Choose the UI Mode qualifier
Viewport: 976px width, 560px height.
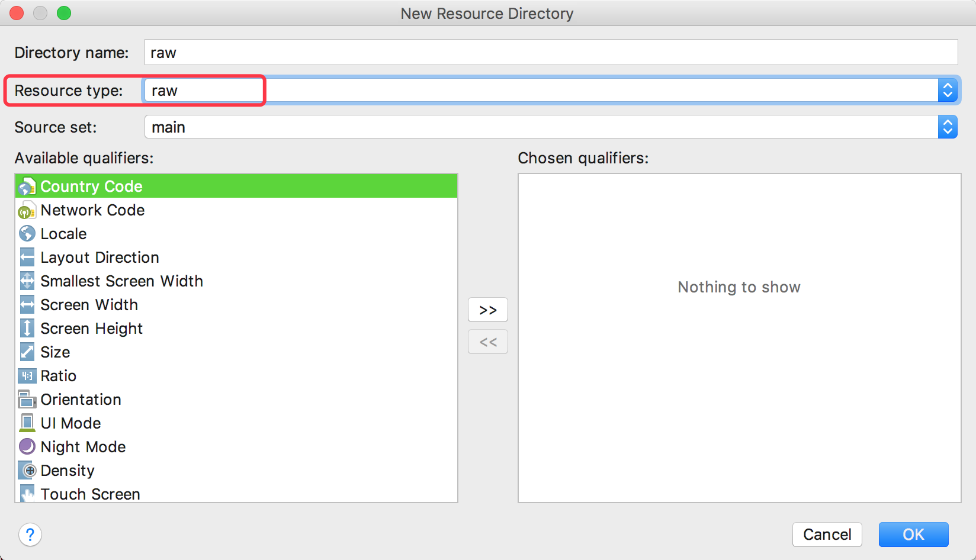70,423
